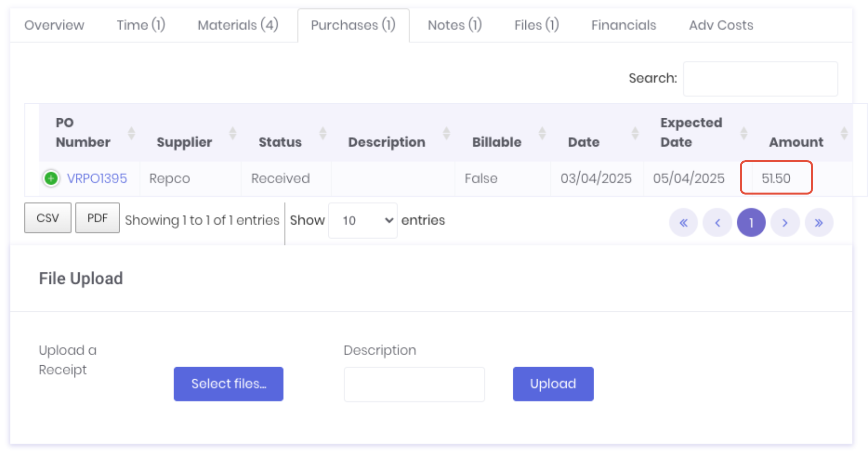
Task: Open the Overview tab
Action: tap(54, 25)
